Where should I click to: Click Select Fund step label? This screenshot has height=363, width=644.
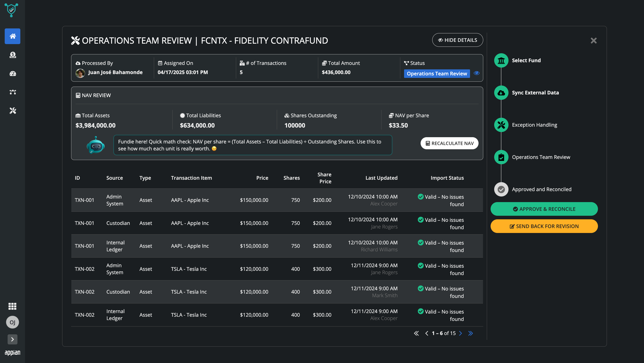pos(526,61)
